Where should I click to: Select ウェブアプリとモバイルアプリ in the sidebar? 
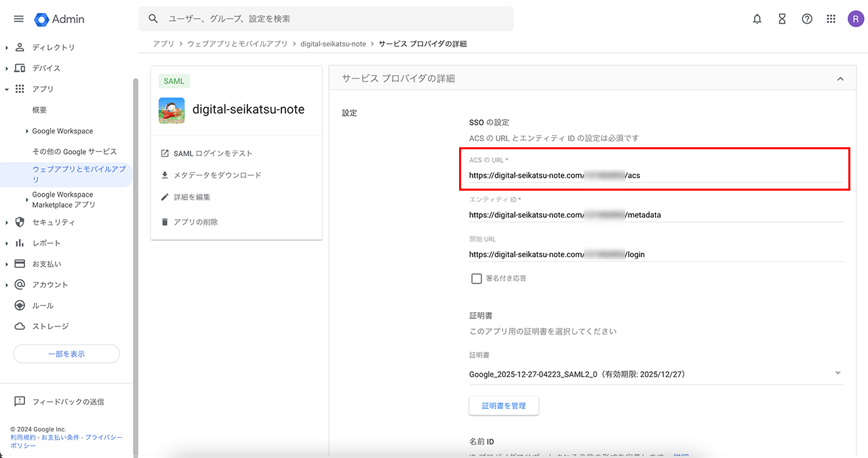coord(79,174)
